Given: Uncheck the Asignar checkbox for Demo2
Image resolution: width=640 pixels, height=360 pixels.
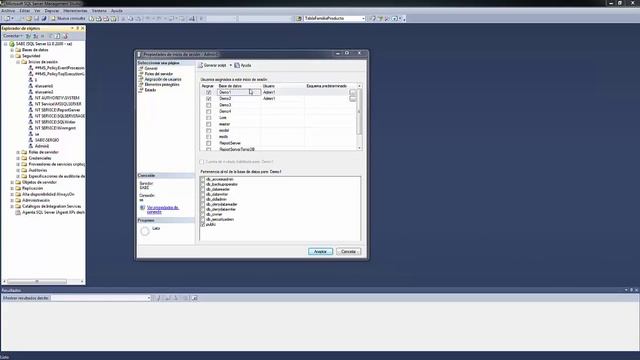Looking at the screenshot, I should [x=209, y=99].
